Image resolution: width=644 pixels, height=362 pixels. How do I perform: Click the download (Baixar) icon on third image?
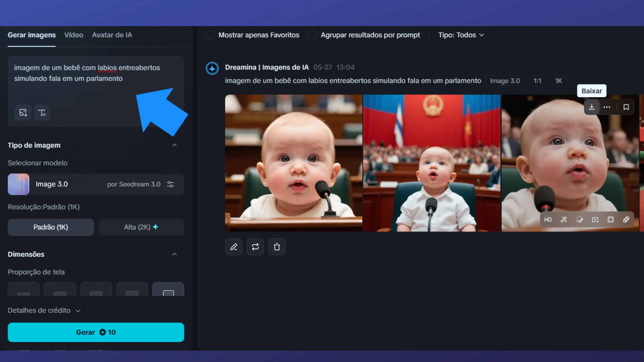[591, 107]
